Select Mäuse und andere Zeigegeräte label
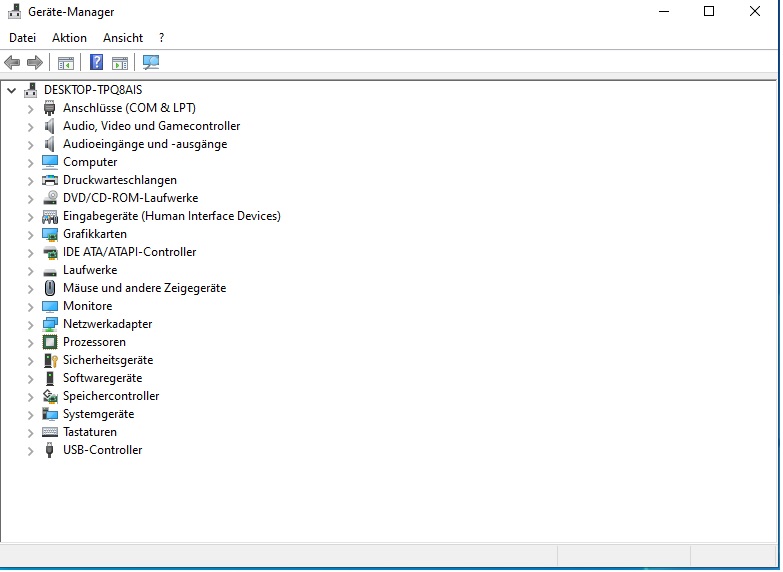This screenshot has width=783, height=572. point(144,288)
